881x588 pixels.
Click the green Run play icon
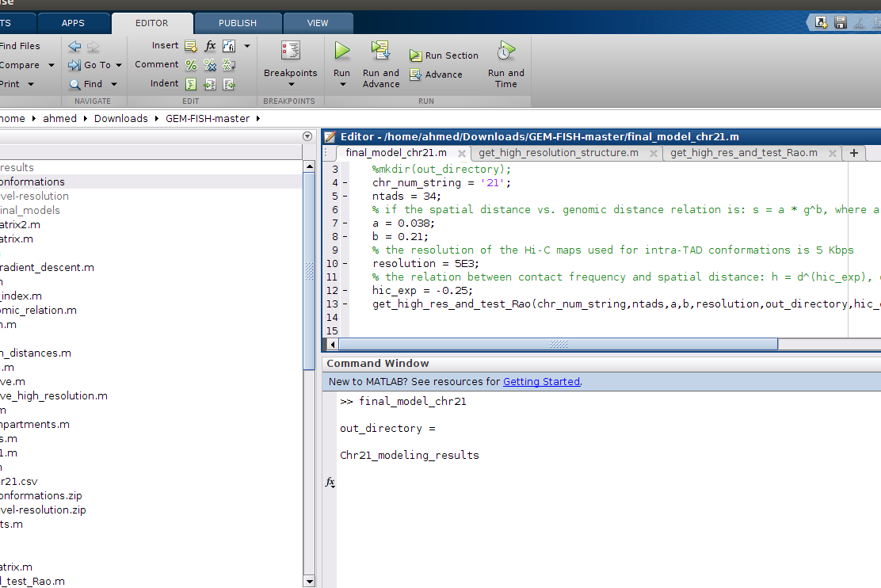point(341,51)
